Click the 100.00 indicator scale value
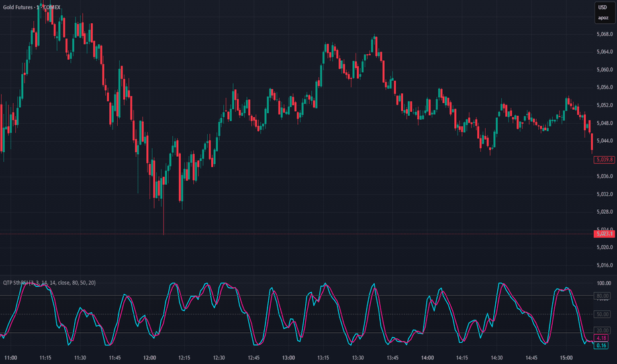Screen dimensions: 617x364 (604, 283)
